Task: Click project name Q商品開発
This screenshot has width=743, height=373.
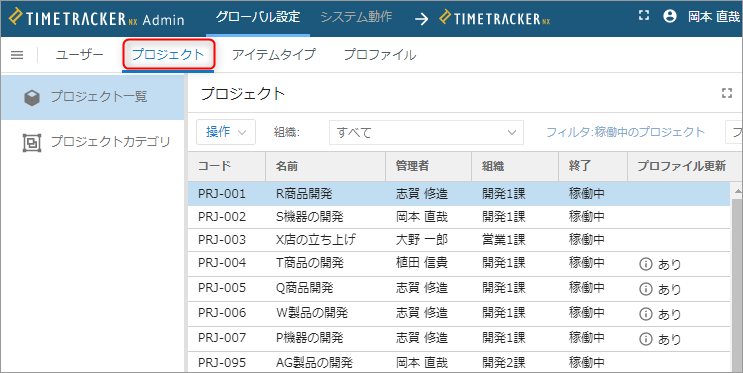Action: pyautogui.click(x=305, y=288)
